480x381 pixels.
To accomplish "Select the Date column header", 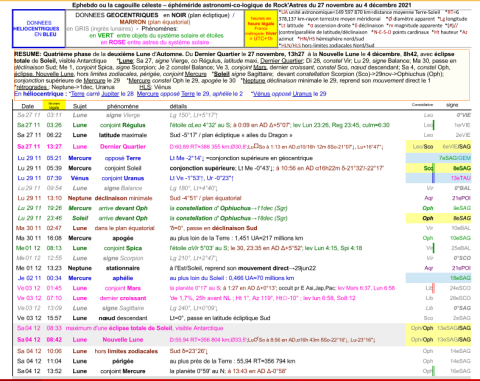I will tap(28, 106).
